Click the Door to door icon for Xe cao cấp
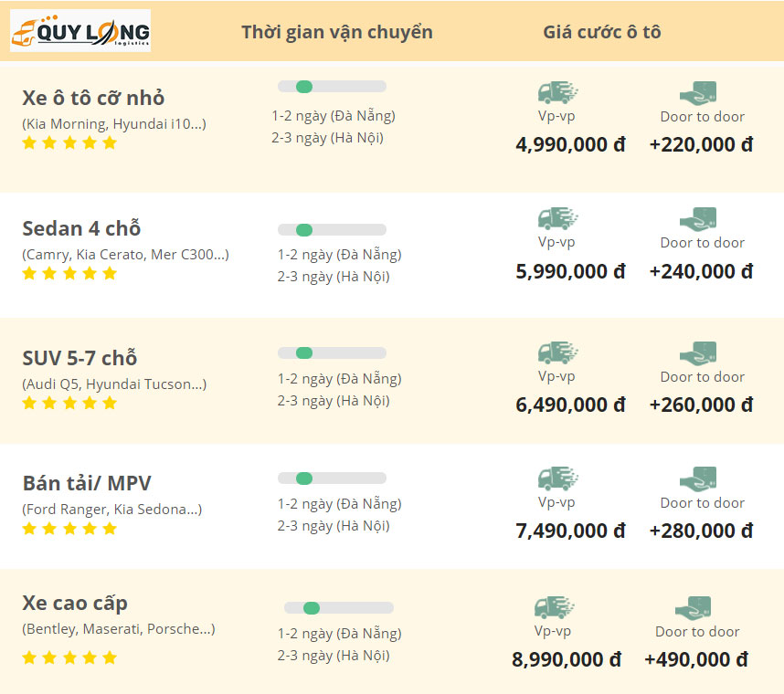The height and width of the screenshot is (694, 784). (694, 607)
